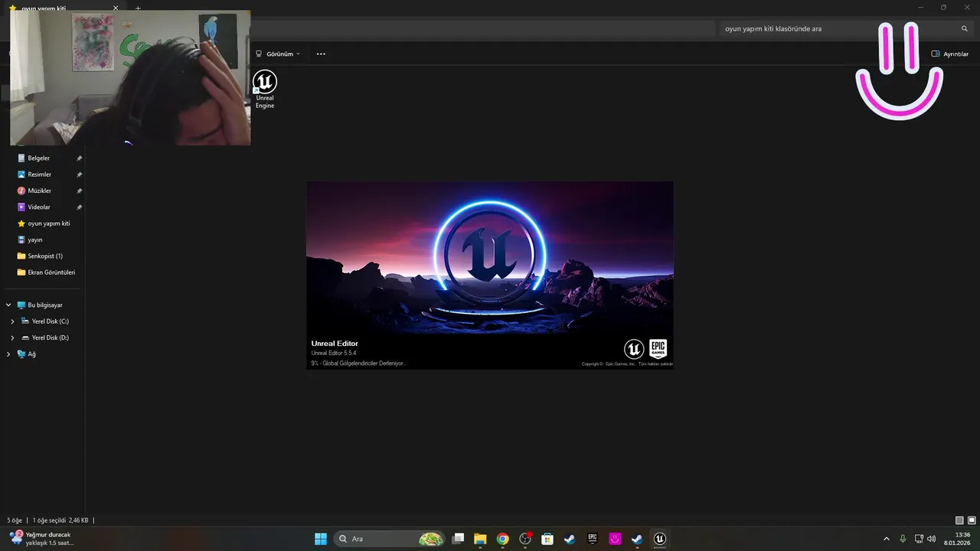Image resolution: width=980 pixels, height=551 pixels.
Task: Collapse the Bu bilgisayar tree node
Action: [x=8, y=305]
